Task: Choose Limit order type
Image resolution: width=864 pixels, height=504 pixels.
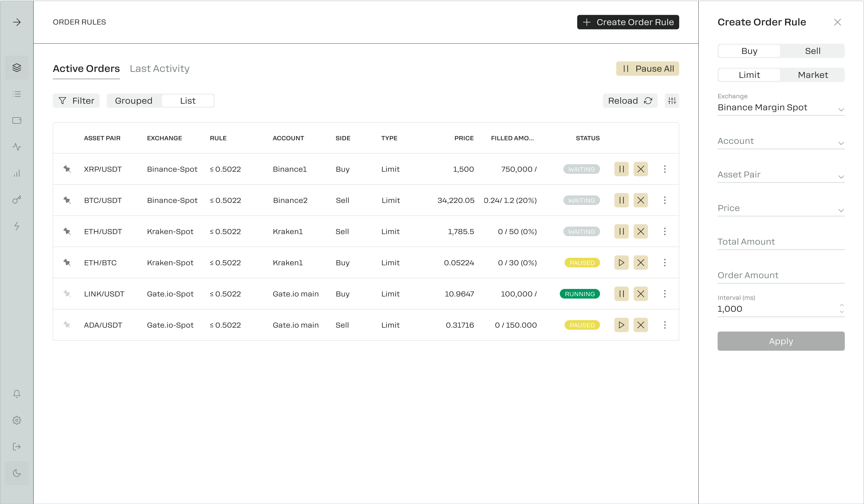Action: click(x=749, y=75)
